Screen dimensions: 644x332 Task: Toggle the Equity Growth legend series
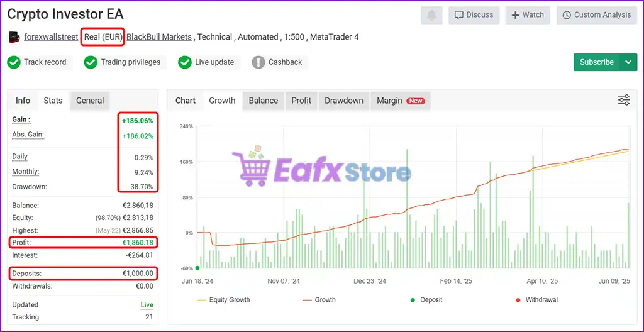(223, 300)
